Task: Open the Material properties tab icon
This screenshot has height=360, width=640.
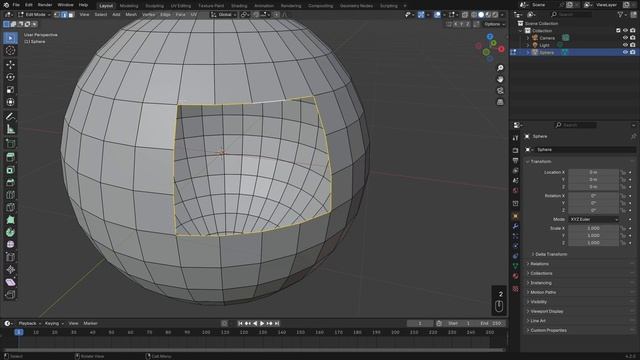Action: 516,276
